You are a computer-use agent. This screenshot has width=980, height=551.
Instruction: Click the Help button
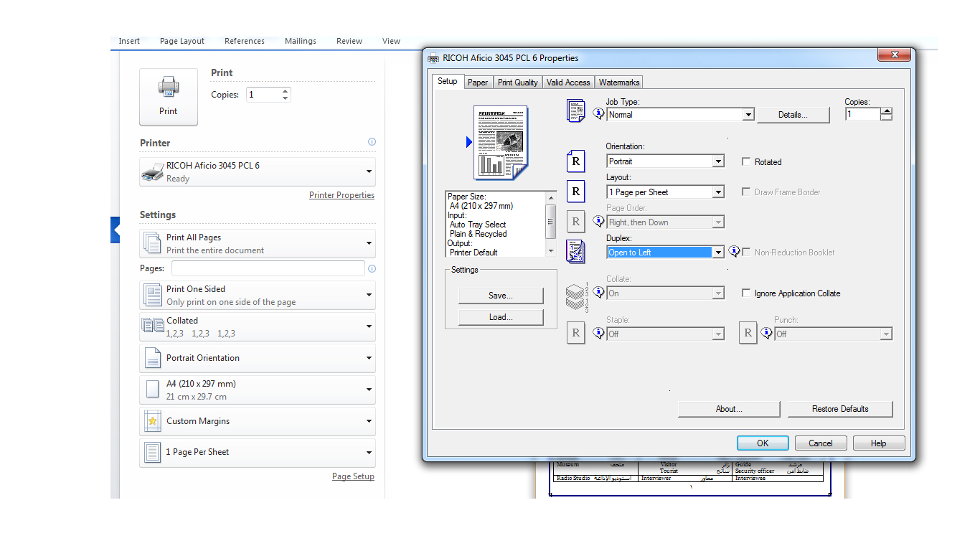point(879,443)
